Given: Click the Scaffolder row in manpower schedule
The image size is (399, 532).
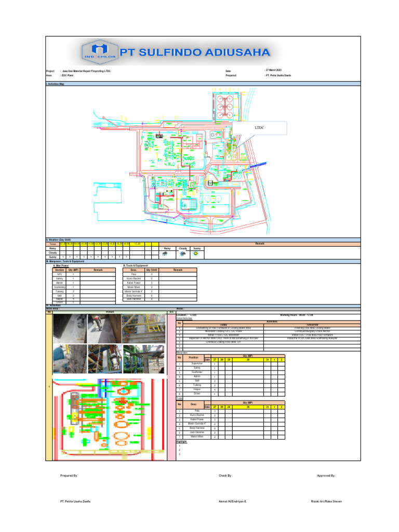Looking at the screenshot, I should coord(231,372).
